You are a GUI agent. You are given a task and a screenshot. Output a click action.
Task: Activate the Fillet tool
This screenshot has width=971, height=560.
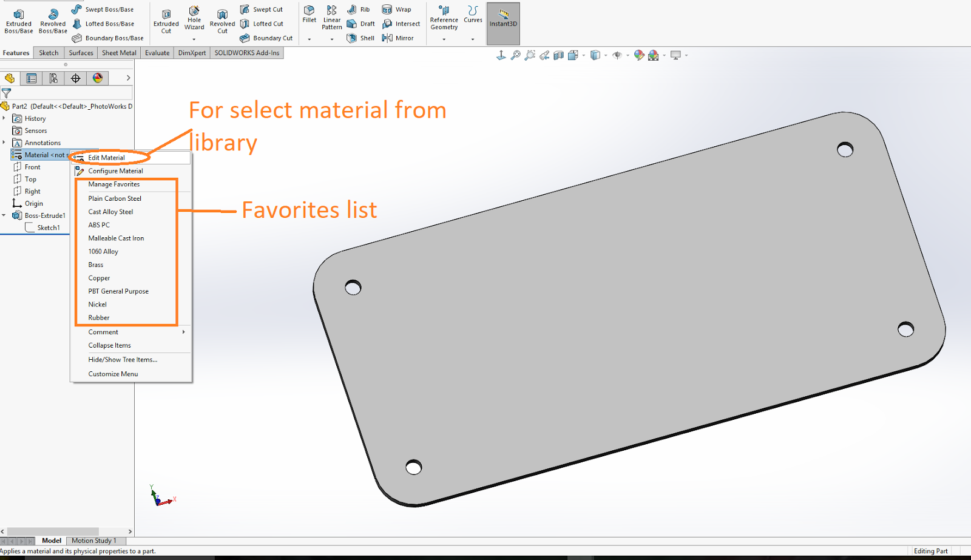[309, 16]
